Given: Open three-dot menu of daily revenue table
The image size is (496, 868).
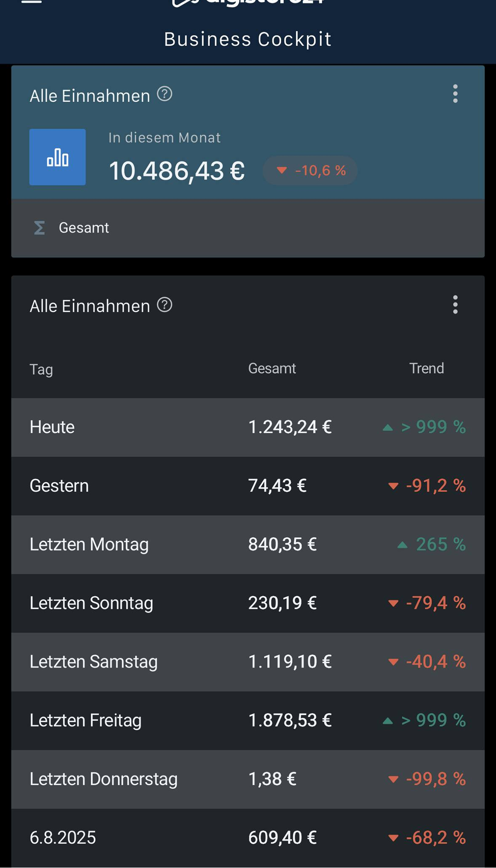Looking at the screenshot, I should 455,305.
